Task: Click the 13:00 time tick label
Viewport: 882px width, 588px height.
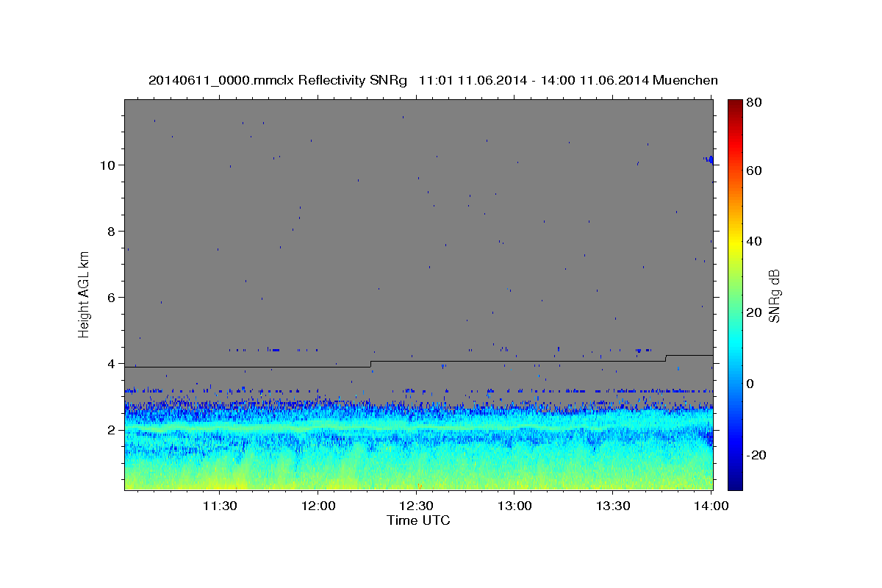Action: (515, 506)
